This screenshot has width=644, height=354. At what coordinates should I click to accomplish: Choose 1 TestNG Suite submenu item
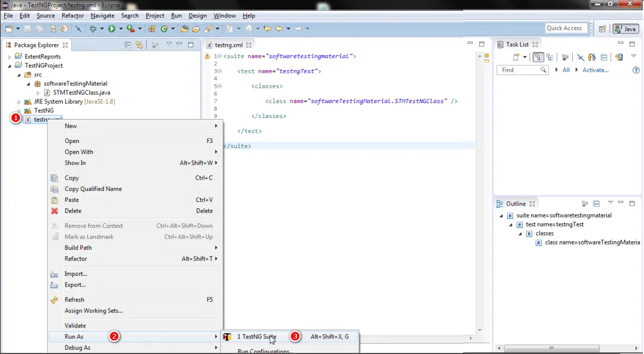(x=290, y=336)
